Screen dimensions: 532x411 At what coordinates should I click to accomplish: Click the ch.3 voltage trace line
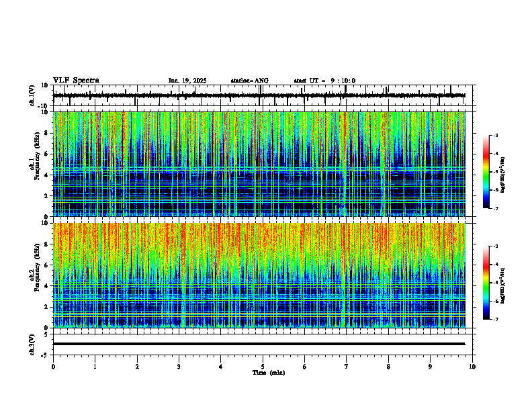coord(259,344)
